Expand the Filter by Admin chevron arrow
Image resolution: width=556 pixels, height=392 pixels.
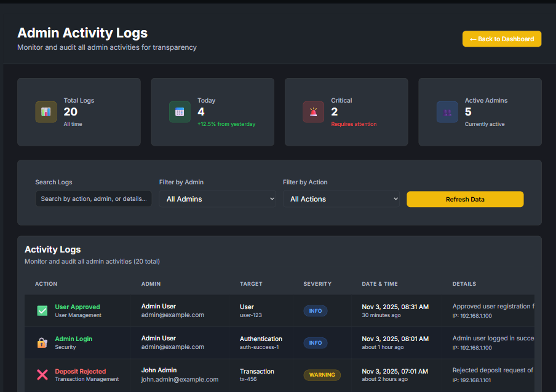pyautogui.click(x=272, y=198)
